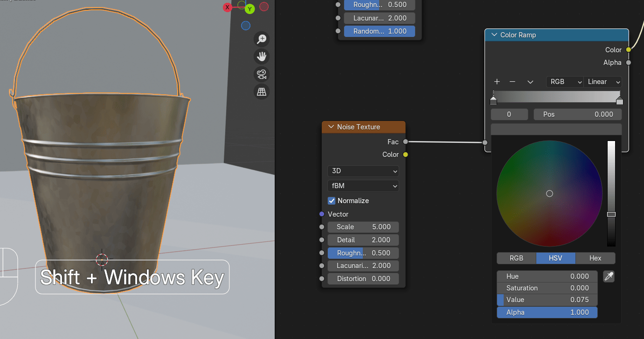Screen dimensions: 644x339
Task: Switch to the RGB color tab
Action: (516, 258)
